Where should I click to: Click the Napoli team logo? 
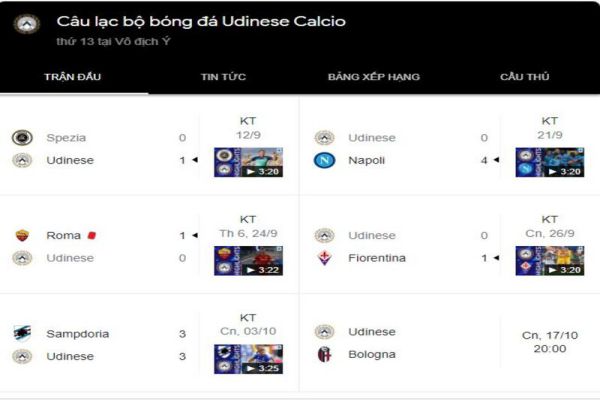(x=324, y=160)
